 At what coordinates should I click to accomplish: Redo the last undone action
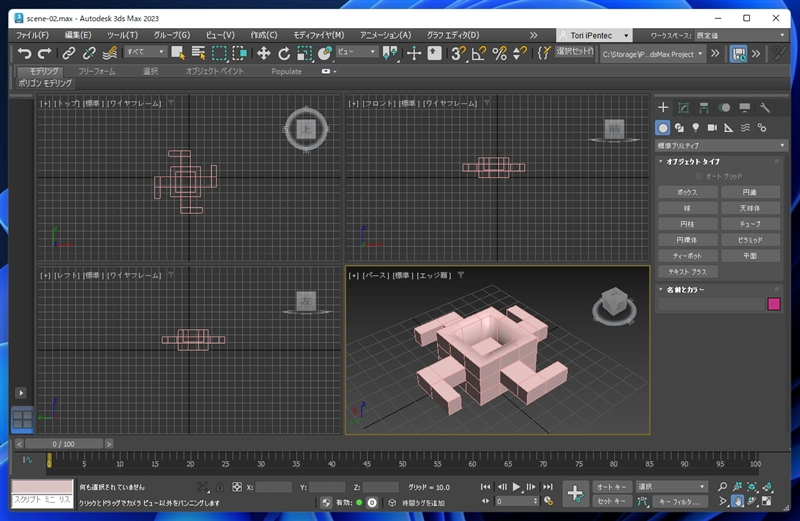pos(44,53)
